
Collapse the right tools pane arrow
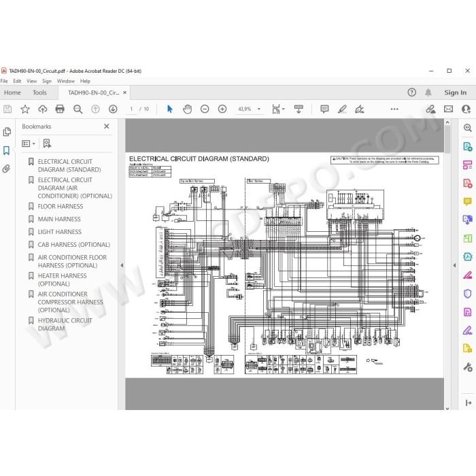pos(454,265)
